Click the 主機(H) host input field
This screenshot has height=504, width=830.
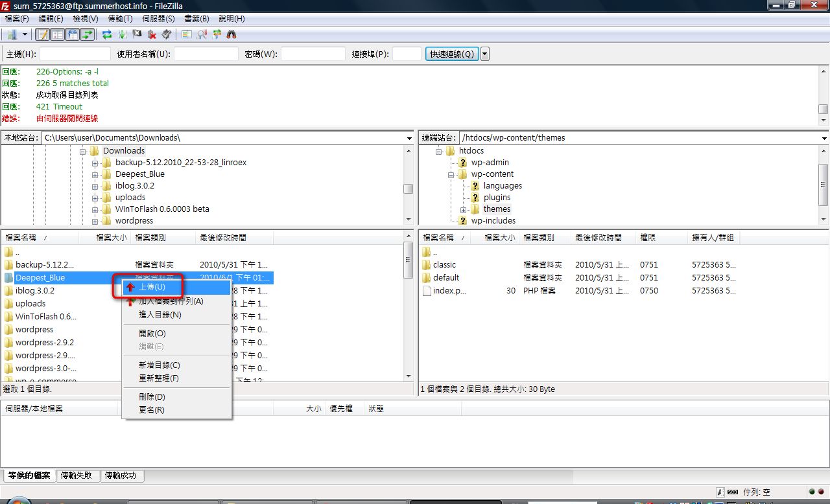point(75,54)
